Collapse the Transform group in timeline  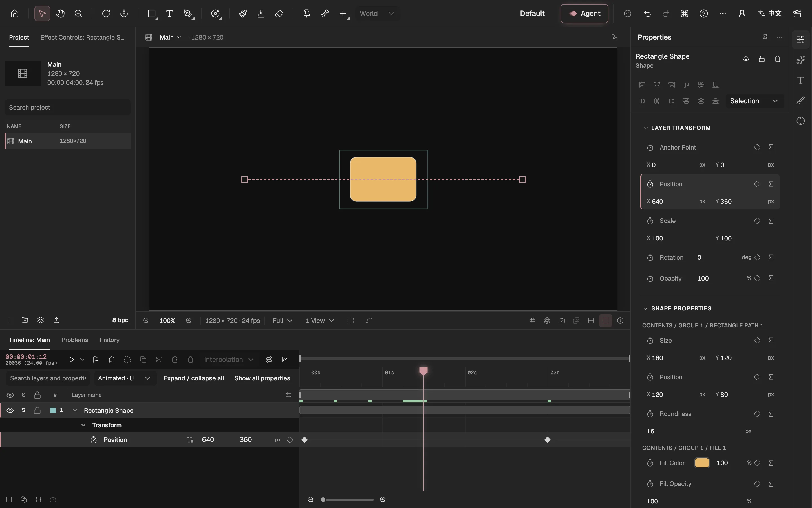(83, 425)
